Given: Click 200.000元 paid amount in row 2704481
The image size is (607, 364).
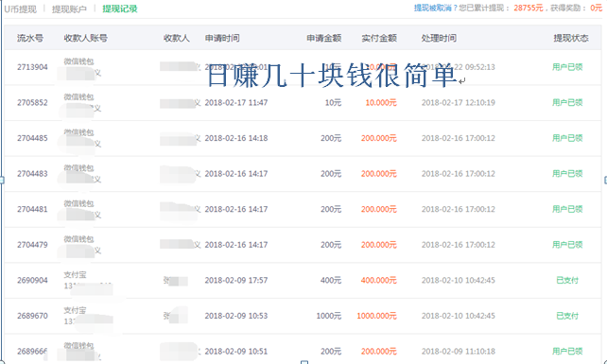Looking at the screenshot, I should tap(378, 210).
